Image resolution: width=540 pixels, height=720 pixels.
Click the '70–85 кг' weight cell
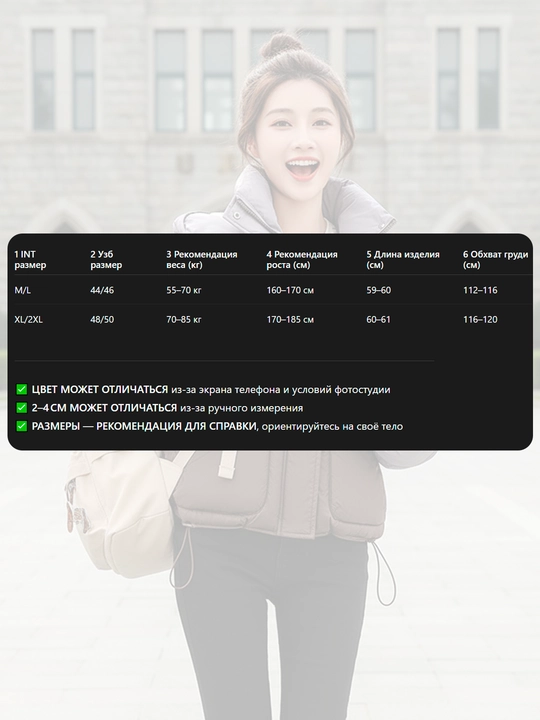pyautogui.click(x=184, y=320)
